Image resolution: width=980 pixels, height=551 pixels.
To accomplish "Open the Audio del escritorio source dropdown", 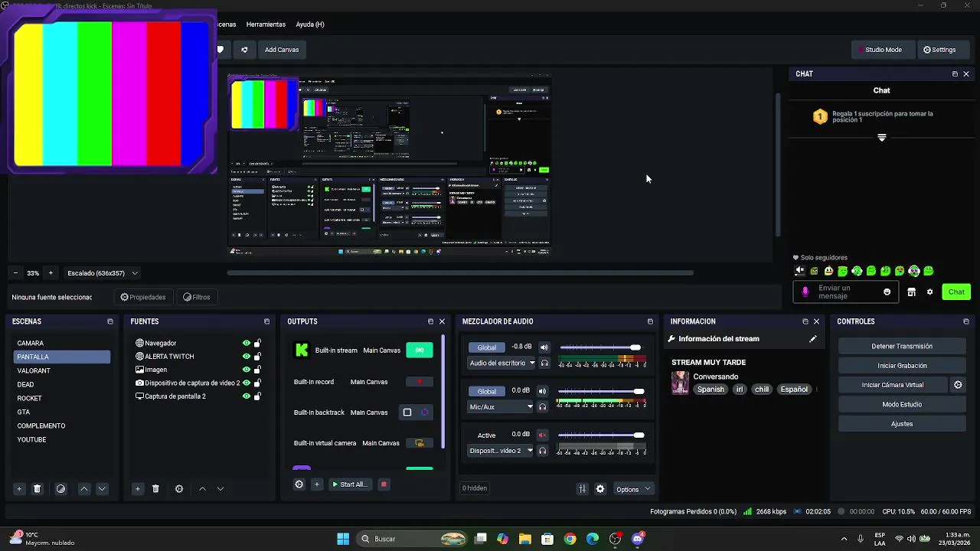I will (501, 364).
